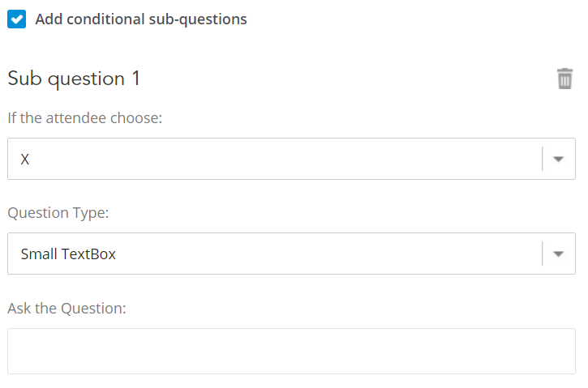Click divider line beside Question Type arrow

click(542, 254)
